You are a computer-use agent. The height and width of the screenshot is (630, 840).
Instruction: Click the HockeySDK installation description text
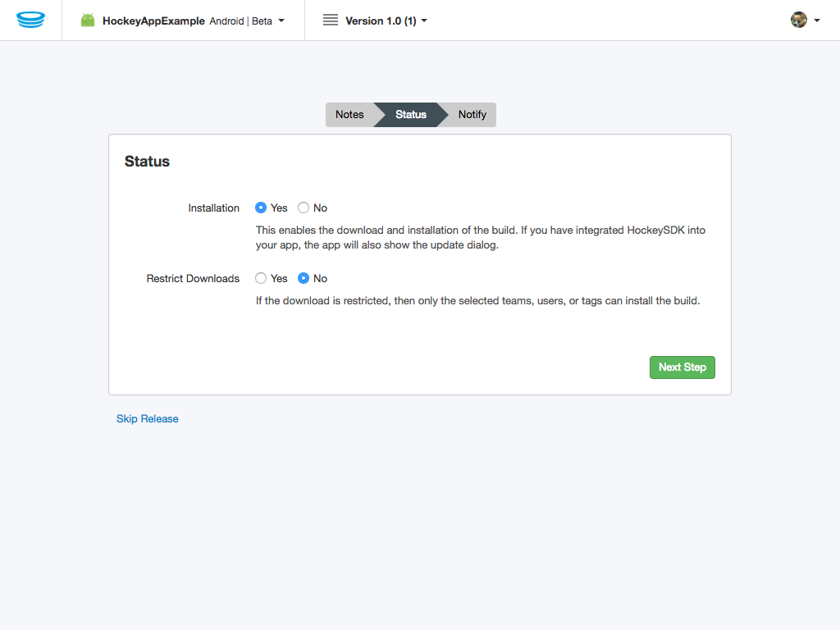[481, 237]
